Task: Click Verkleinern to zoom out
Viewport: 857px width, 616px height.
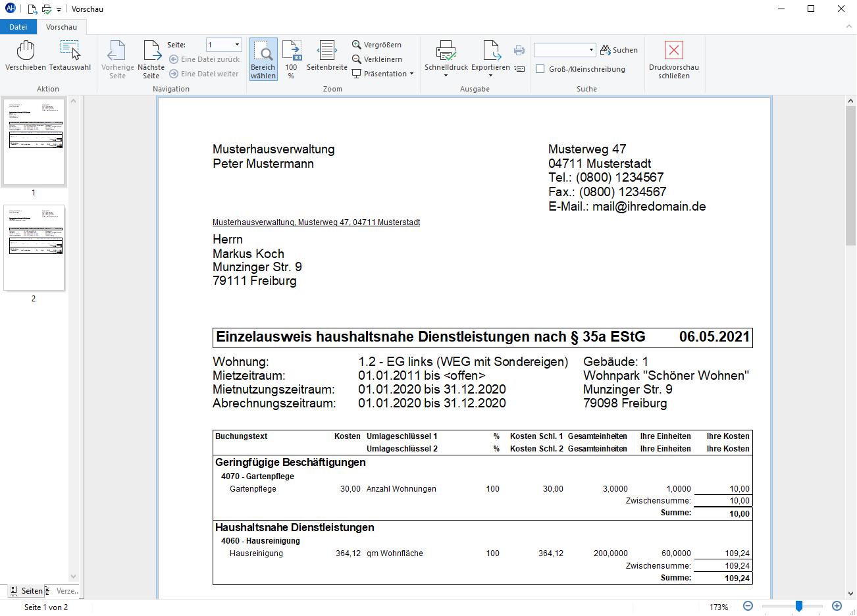Action: click(377, 59)
